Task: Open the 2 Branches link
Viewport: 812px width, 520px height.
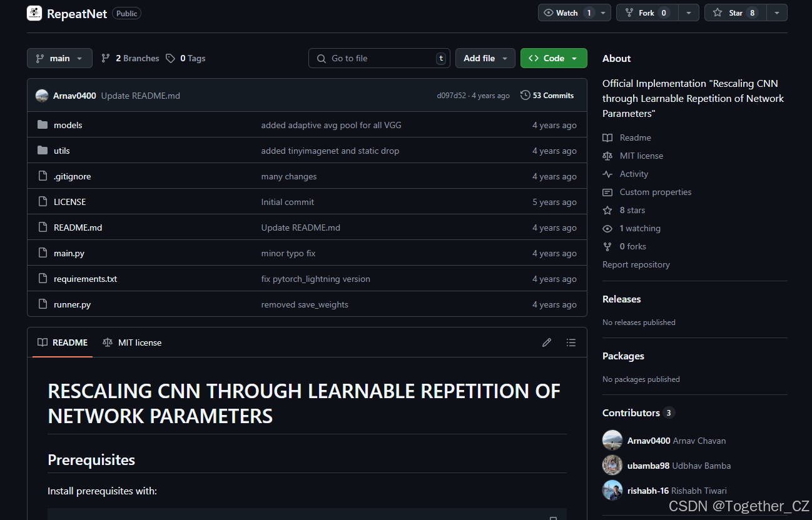Action: coord(130,58)
